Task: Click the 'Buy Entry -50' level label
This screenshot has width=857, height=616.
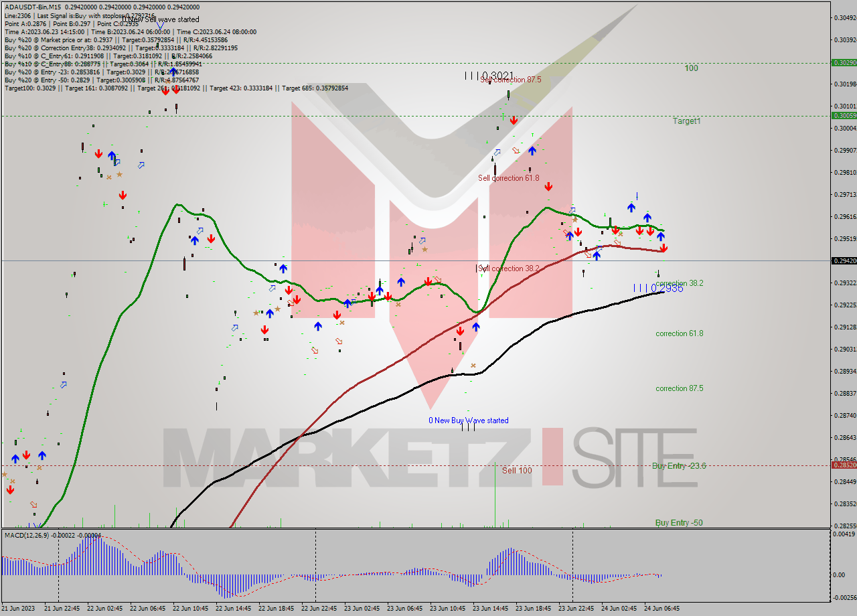Action: click(x=679, y=523)
